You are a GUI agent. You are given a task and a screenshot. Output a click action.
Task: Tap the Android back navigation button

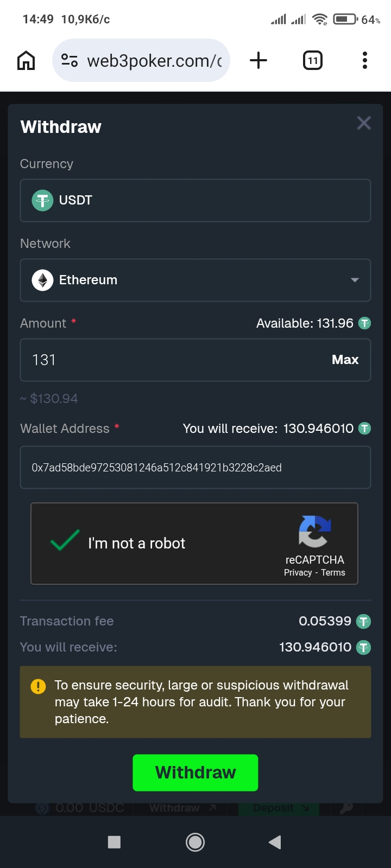click(275, 842)
